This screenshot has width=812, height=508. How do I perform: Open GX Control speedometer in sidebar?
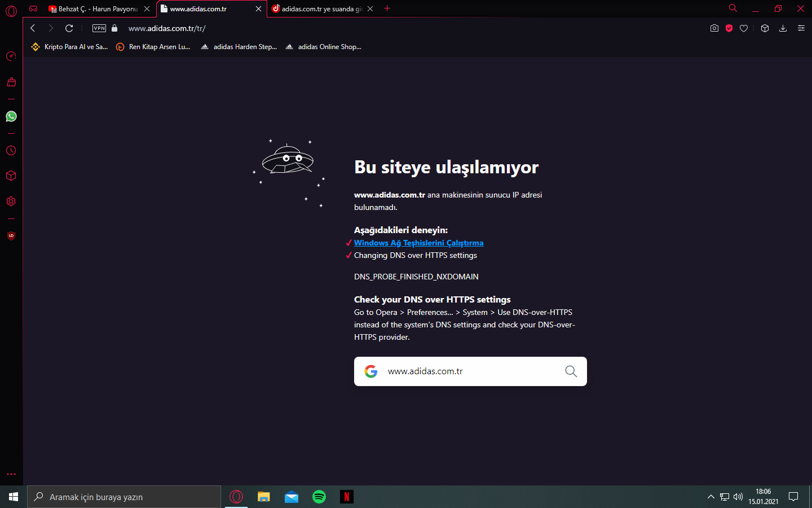pyautogui.click(x=11, y=56)
